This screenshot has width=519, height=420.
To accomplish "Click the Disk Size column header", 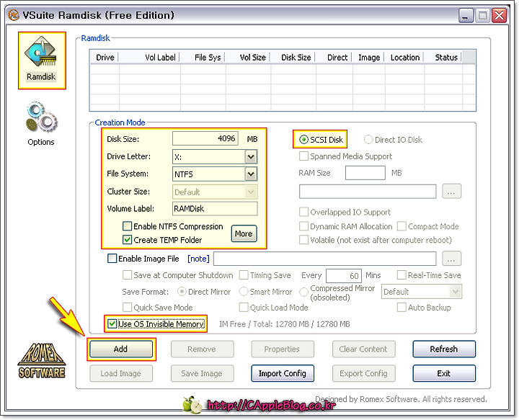I will pyautogui.click(x=293, y=57).
